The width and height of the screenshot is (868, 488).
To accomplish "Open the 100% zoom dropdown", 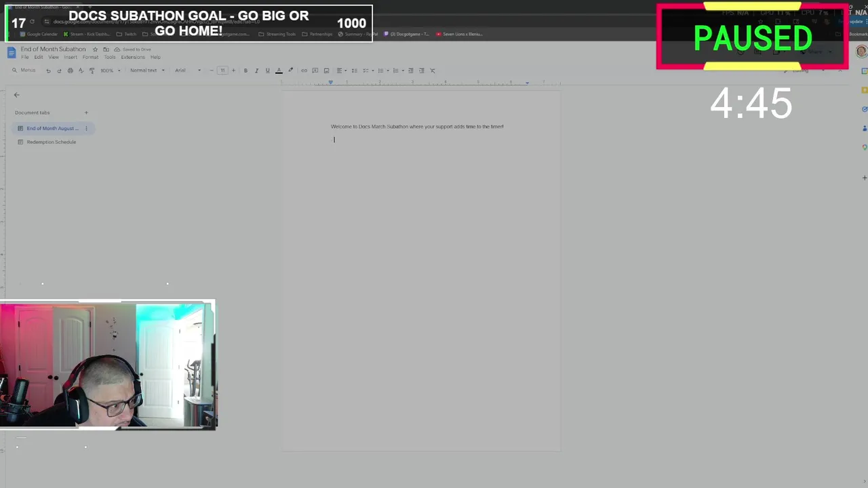I will click(110, 70).
